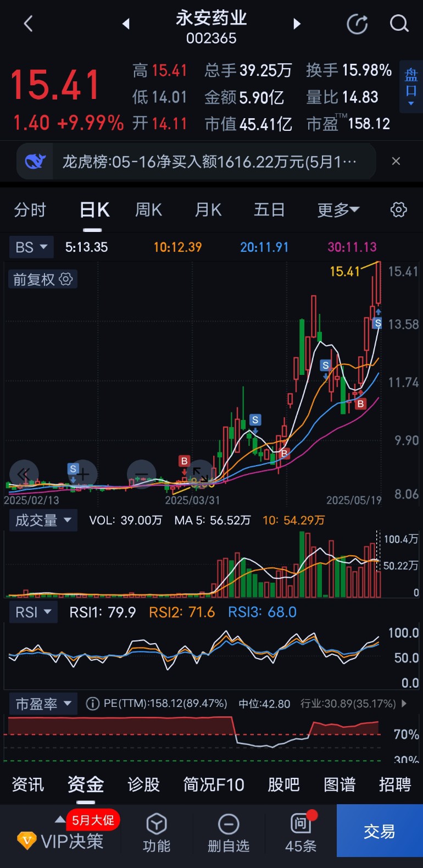Viewport: 423px width, 868px height.
Task: Open the 盘口 order book panel
Action: pyautogui.click(x=411, y=87)
